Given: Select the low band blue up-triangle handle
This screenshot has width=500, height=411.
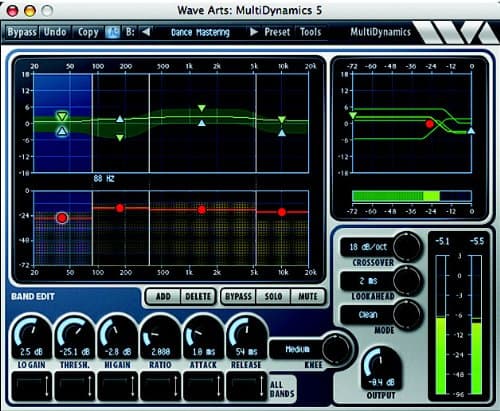Looking at the screenshot, I should point(62,131).
